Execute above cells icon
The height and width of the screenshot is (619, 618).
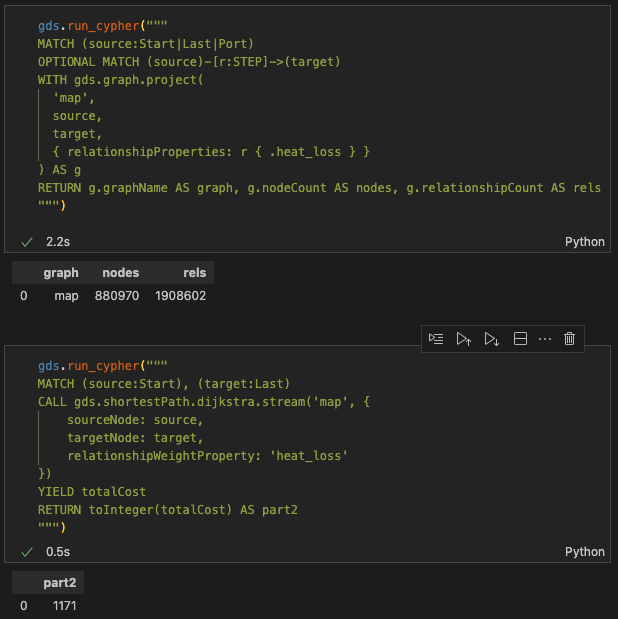pyautogui.click(x=464, y=339)
